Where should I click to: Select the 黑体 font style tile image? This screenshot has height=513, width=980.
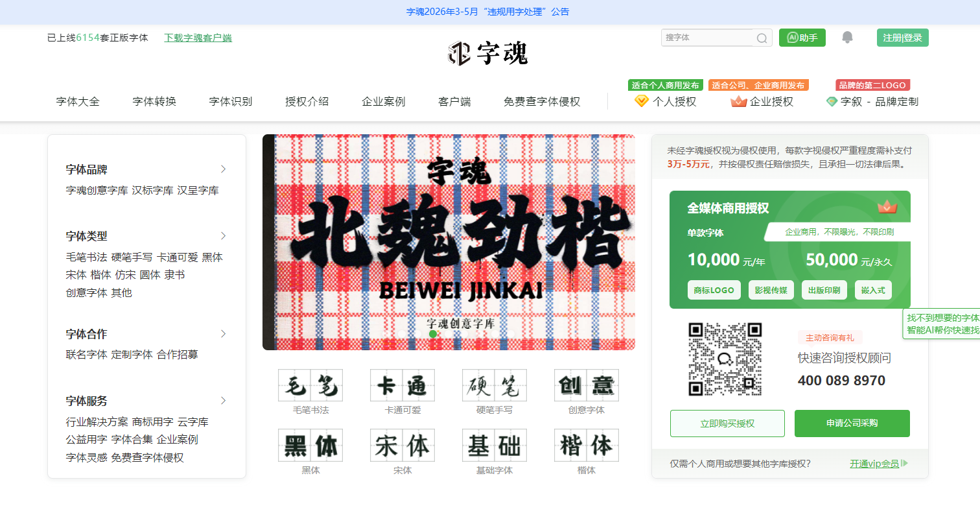point(310,445)
